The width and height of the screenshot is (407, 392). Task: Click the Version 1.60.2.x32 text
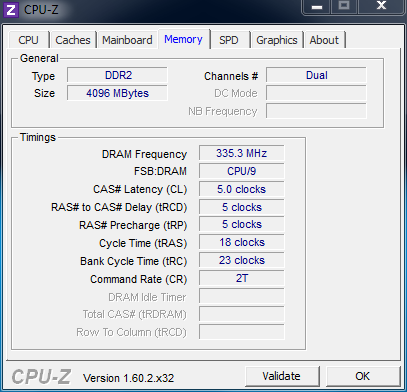(129, 378)
